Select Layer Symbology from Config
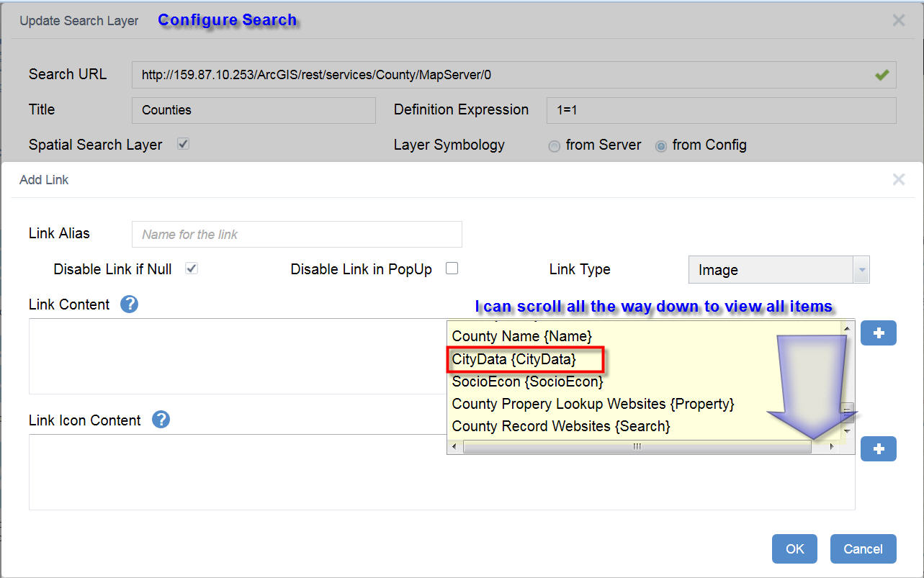Screen dimensions: 924x578 [x=660, y=146]
